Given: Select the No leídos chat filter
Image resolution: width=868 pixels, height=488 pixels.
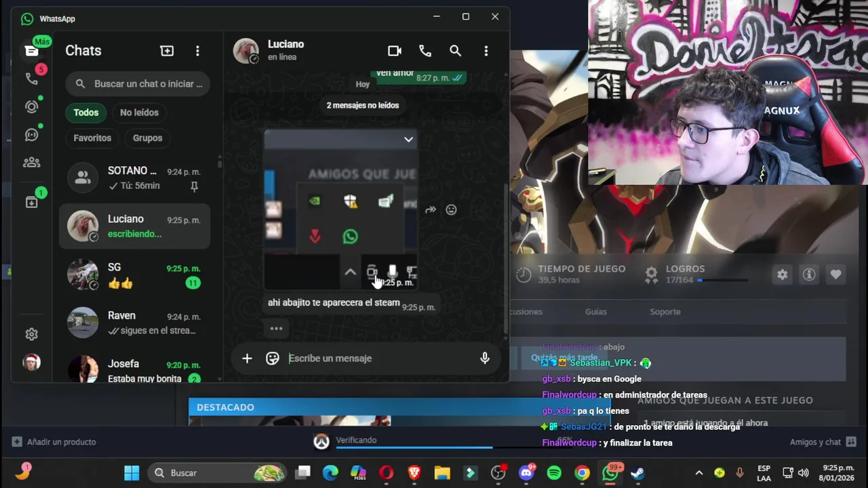Looking at the screenshot, I should [x=139, y=113].
